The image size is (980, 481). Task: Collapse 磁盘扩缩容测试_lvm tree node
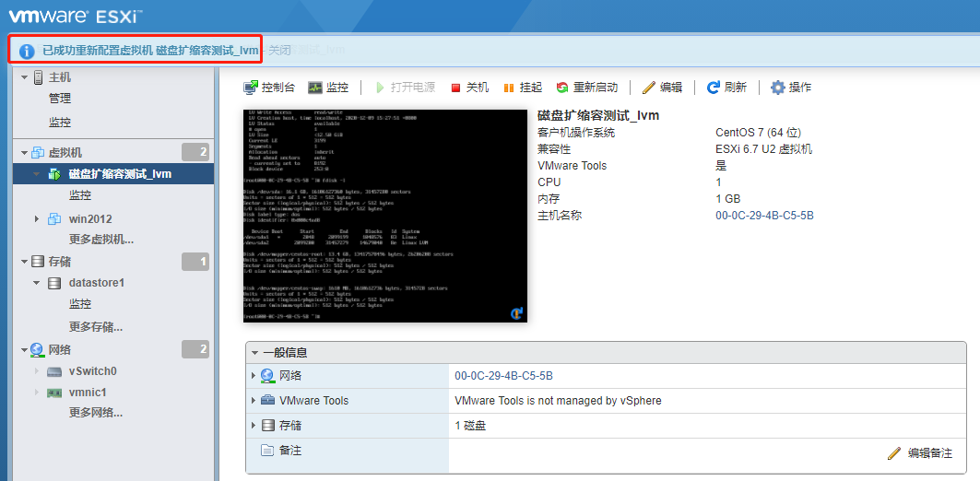[36, 174]
